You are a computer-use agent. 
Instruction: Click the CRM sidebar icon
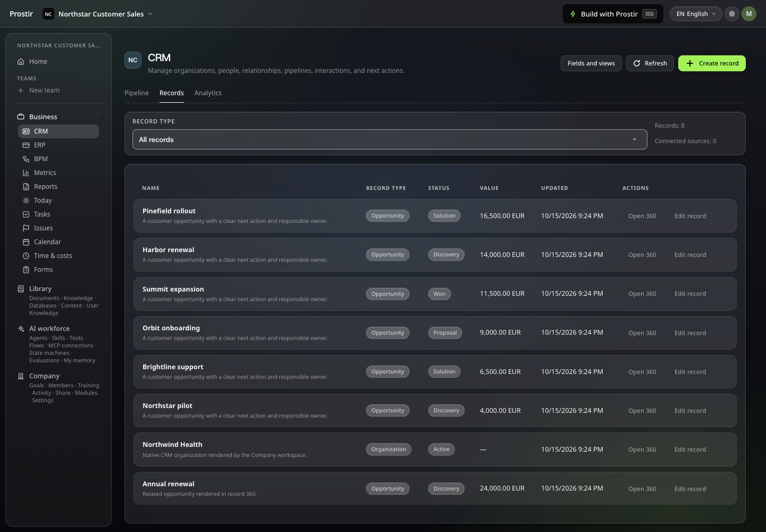click(x=26, y=131)
